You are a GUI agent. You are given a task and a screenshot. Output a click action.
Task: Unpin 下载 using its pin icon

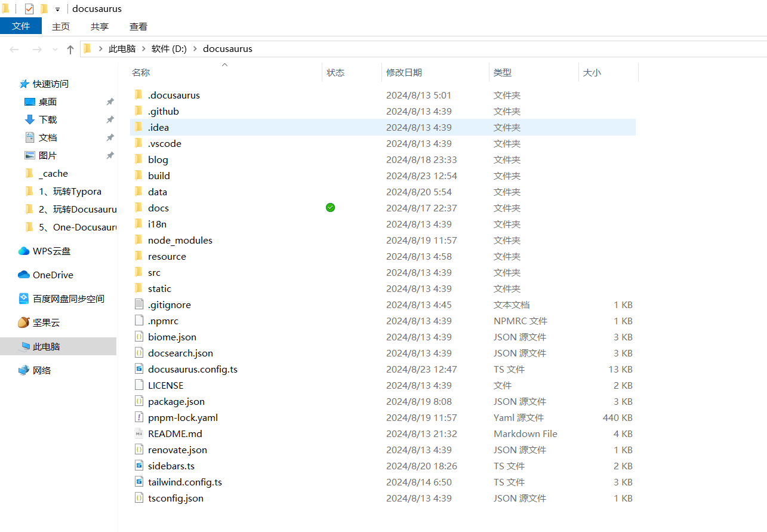110,120
